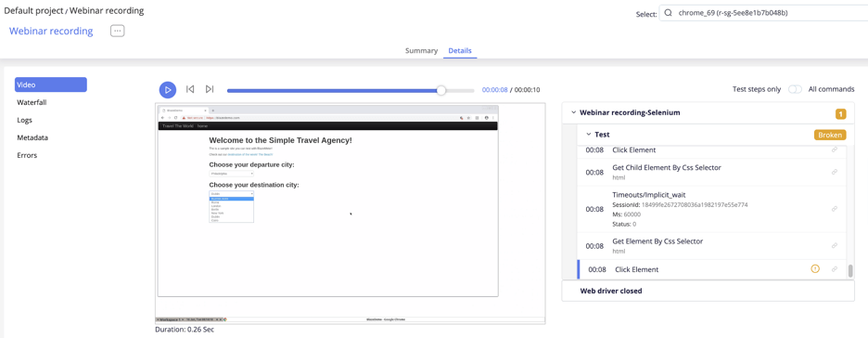Screen dimensions: 868x338
Task: Open the Waterfall view in sidebar
Action: (x=31, y=102)
